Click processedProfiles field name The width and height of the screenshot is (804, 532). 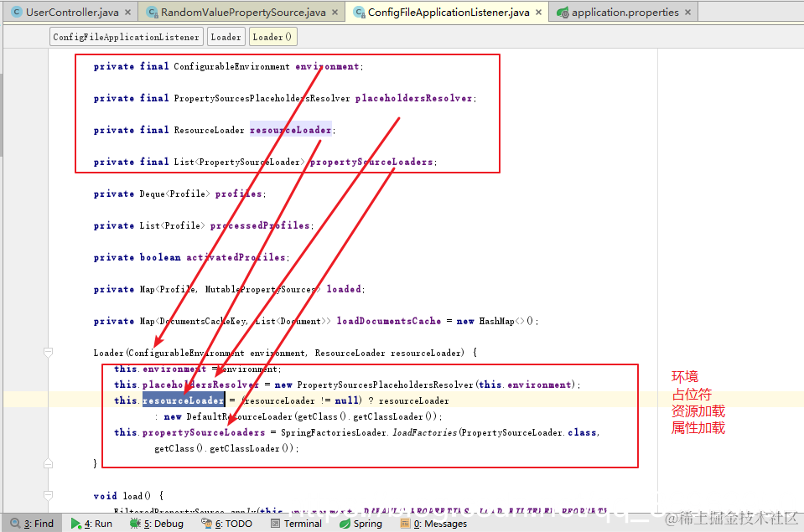click(260, 225)
